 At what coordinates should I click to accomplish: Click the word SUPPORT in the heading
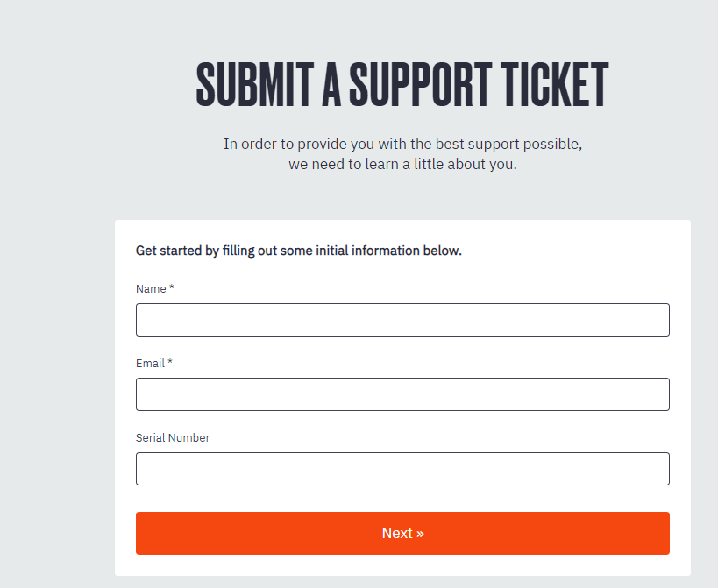point(420,85)
